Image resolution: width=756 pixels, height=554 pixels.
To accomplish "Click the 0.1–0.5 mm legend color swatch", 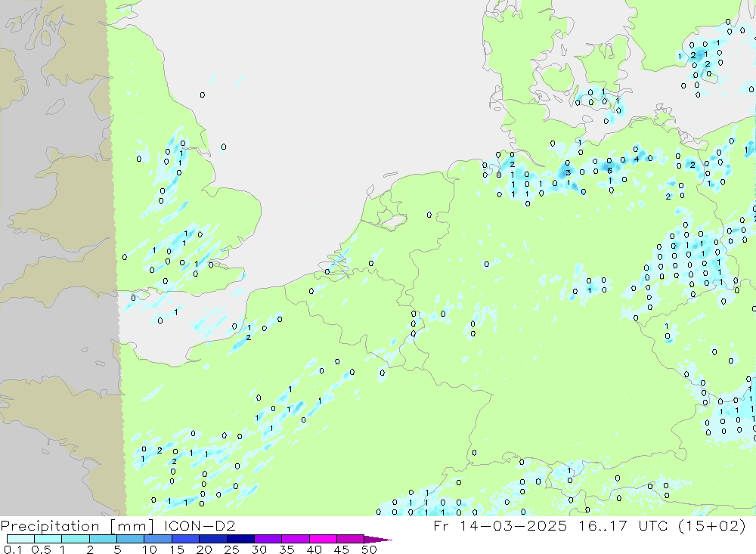I will 20,539.
